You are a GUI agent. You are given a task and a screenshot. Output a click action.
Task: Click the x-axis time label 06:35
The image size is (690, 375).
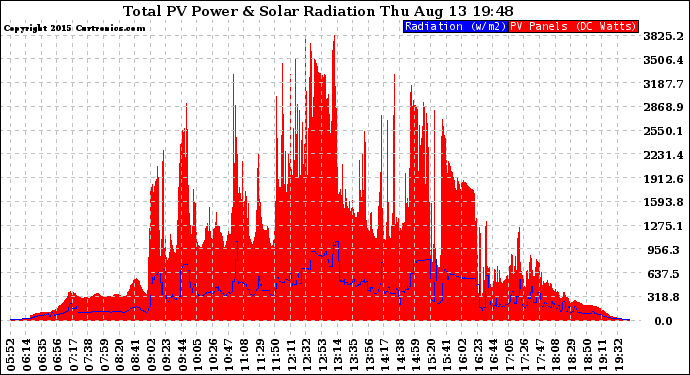tap(43, 355)
